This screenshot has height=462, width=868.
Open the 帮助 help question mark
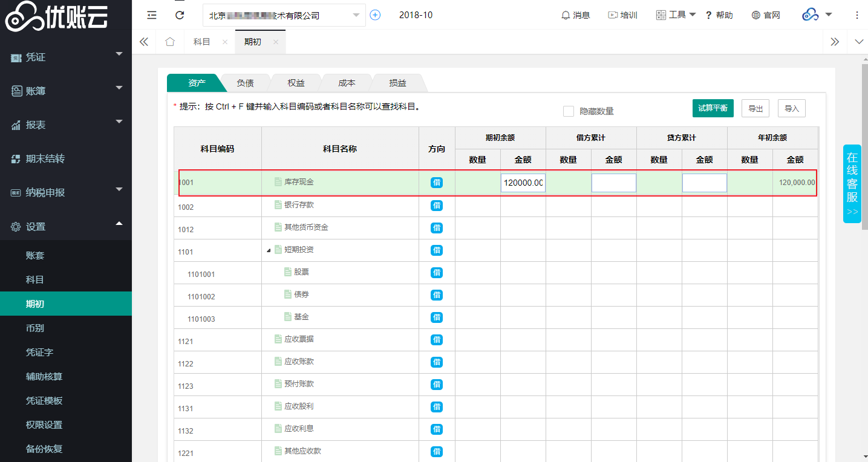pyautogui.click(x=719, y=15)
